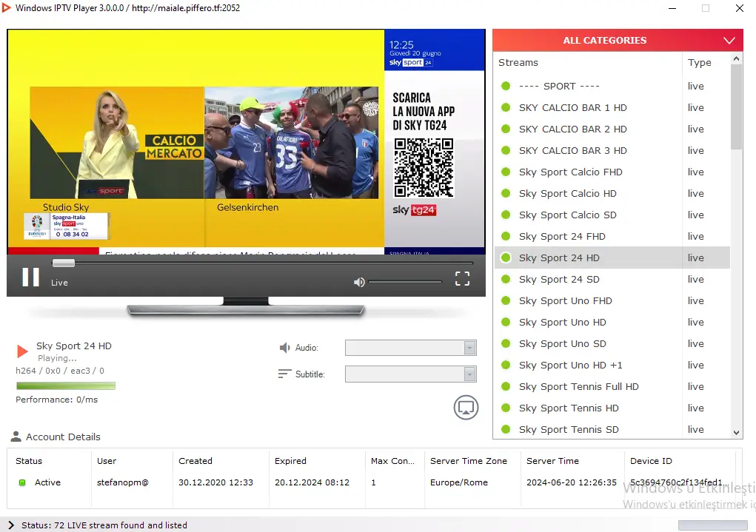Click the stefanopm@ user value
Viewport: 756px width, 532px height.
[122, 482]
